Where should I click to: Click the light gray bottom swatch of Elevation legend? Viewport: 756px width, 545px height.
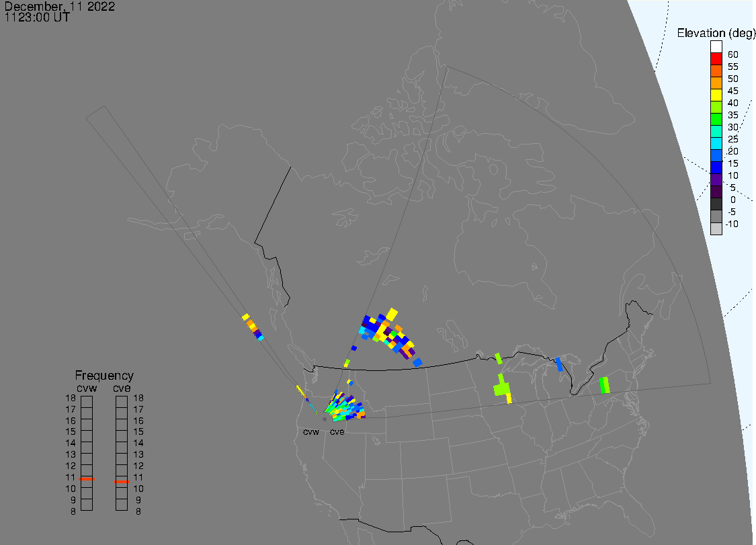716,228
